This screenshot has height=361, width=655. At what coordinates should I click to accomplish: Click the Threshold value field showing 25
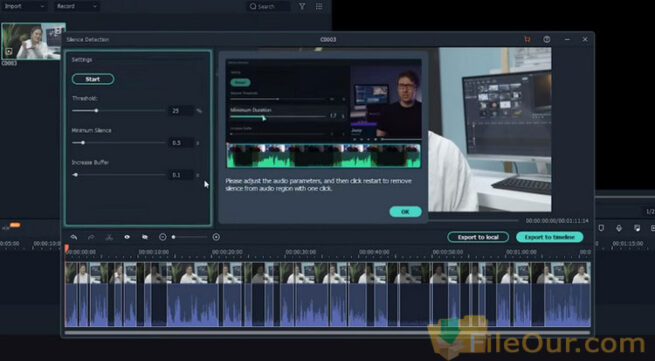[181, 111]
